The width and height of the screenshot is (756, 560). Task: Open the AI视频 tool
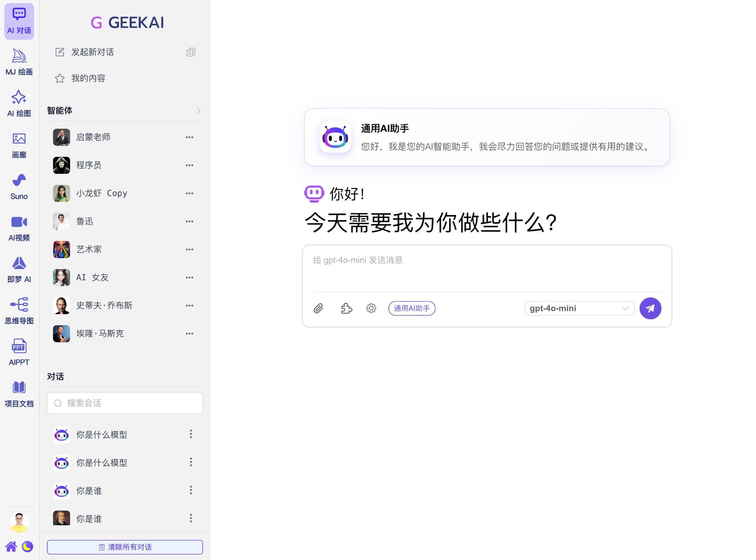coord(19,227)
